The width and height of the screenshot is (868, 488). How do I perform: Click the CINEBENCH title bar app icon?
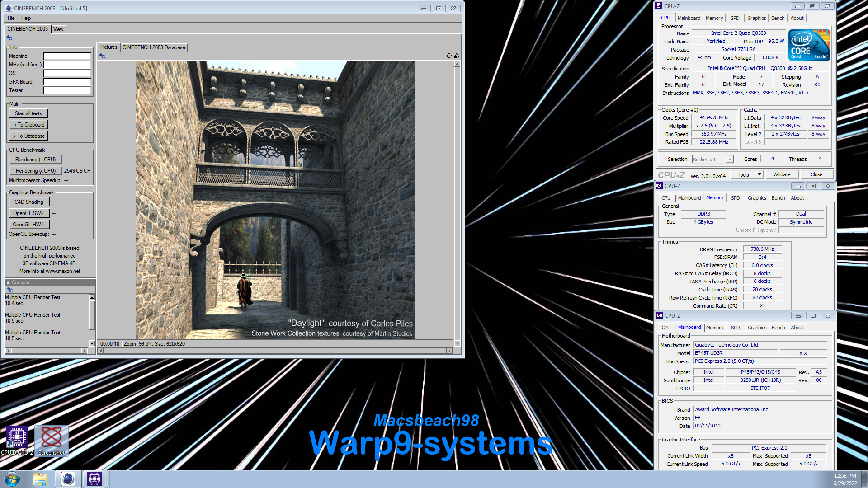(x=9, y=8)
